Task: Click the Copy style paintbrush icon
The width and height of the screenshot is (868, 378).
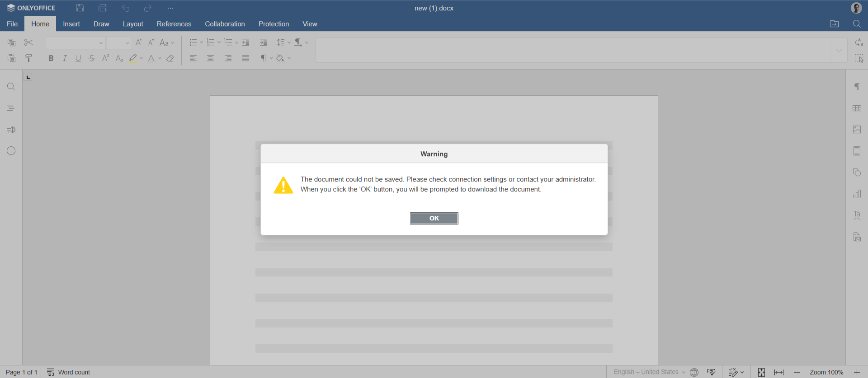Action: point(28,58)
